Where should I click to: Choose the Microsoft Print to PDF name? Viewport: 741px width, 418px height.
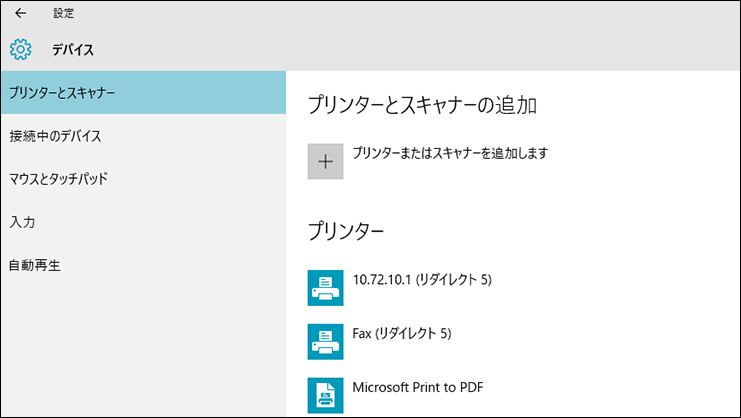pos(418,387)
